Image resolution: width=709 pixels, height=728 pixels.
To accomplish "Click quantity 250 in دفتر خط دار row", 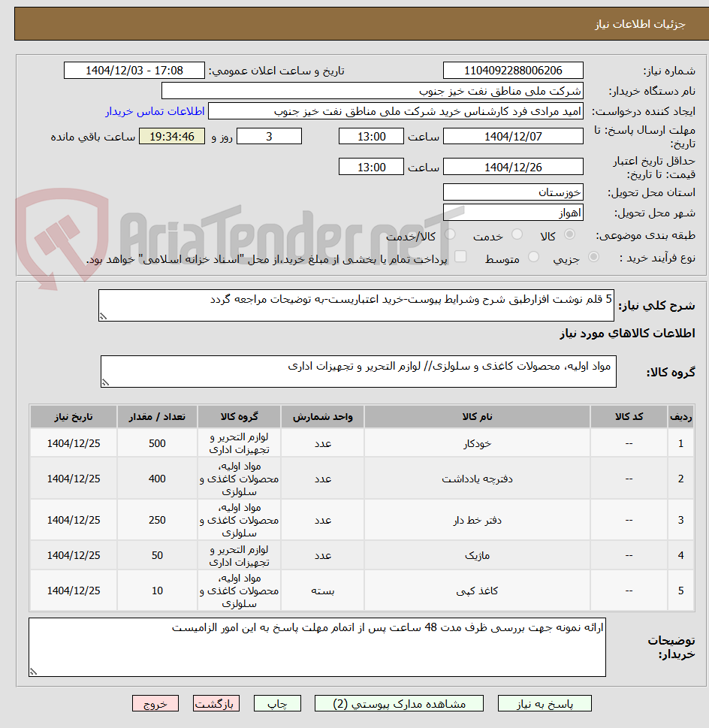I will pyautogui.click(x=157, y=520).
